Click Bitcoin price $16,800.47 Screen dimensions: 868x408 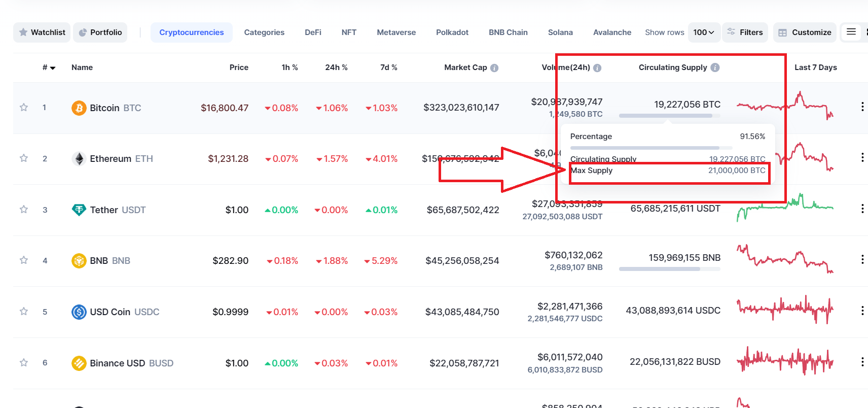pyautogui.click(x=225, y=108)
